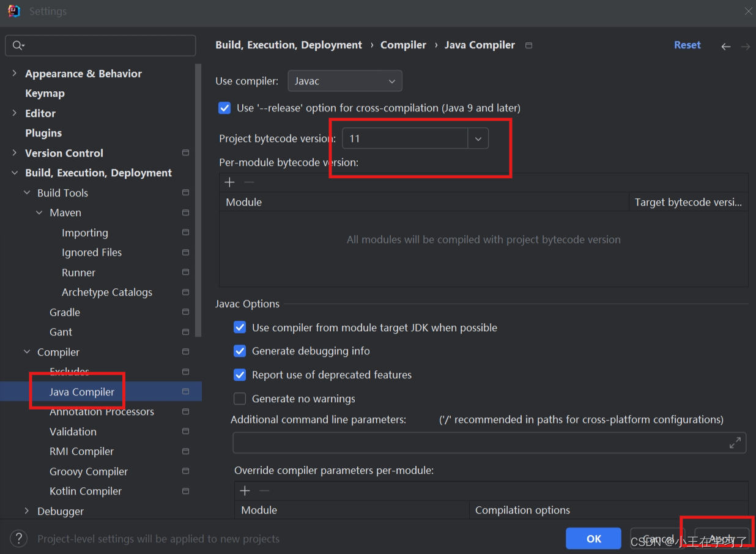Remove selected per-module bytecode version entry
Viewport: 756px width, 554px height.
pos(249,182)
